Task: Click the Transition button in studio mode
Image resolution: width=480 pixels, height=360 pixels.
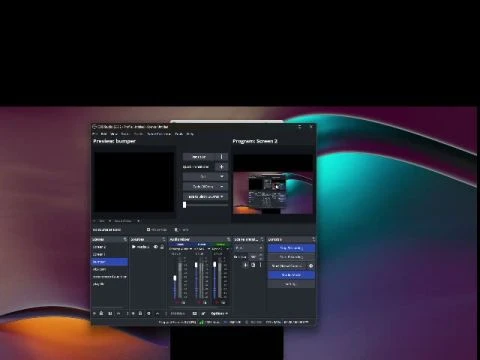Action: click(199, 157)
